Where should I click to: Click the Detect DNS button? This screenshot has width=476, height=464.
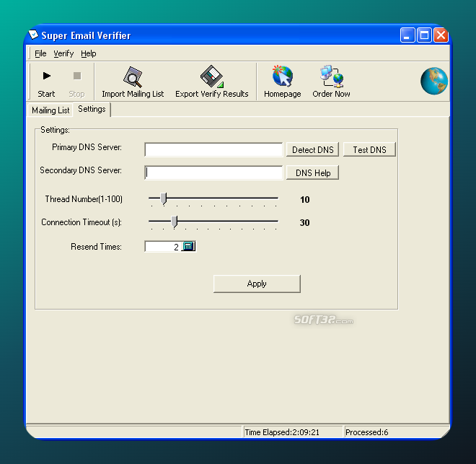click(x=312, y=150)
